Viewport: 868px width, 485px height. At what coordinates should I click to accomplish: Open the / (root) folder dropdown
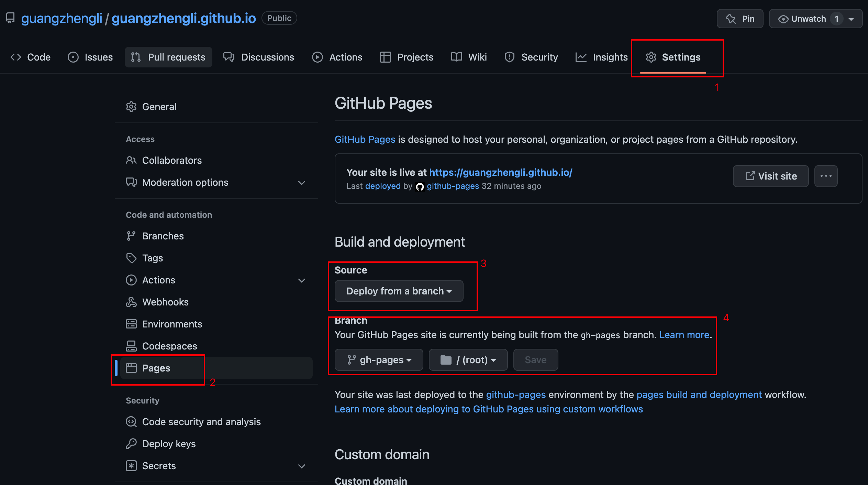(x=468, y=360)
